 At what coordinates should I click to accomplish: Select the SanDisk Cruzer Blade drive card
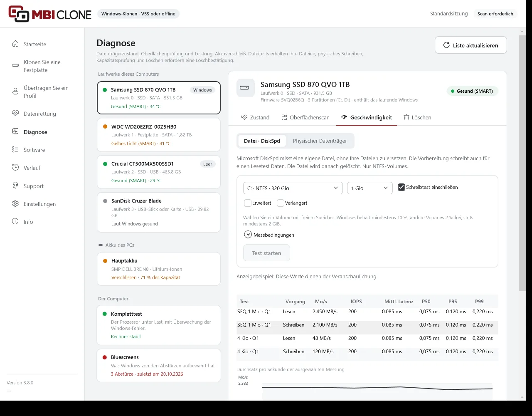(x=159, y=212)
